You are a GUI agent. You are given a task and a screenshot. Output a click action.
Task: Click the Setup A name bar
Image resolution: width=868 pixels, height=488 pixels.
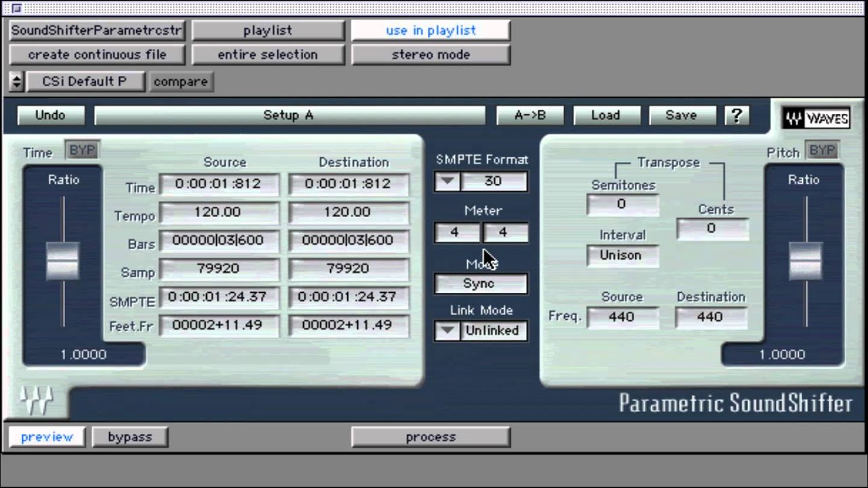290,115
